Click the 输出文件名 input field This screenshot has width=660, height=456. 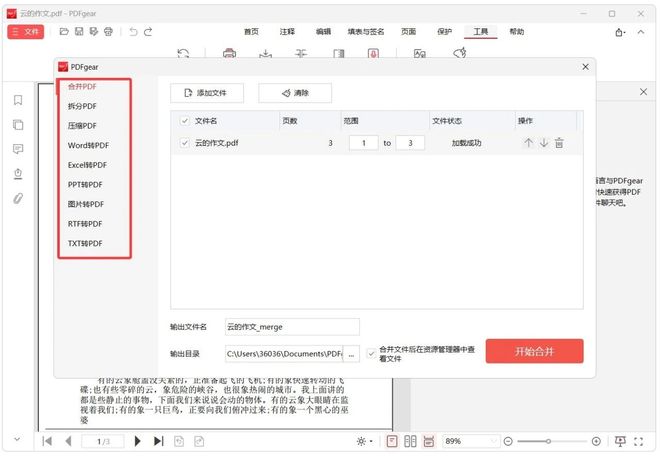coord(292,327)
